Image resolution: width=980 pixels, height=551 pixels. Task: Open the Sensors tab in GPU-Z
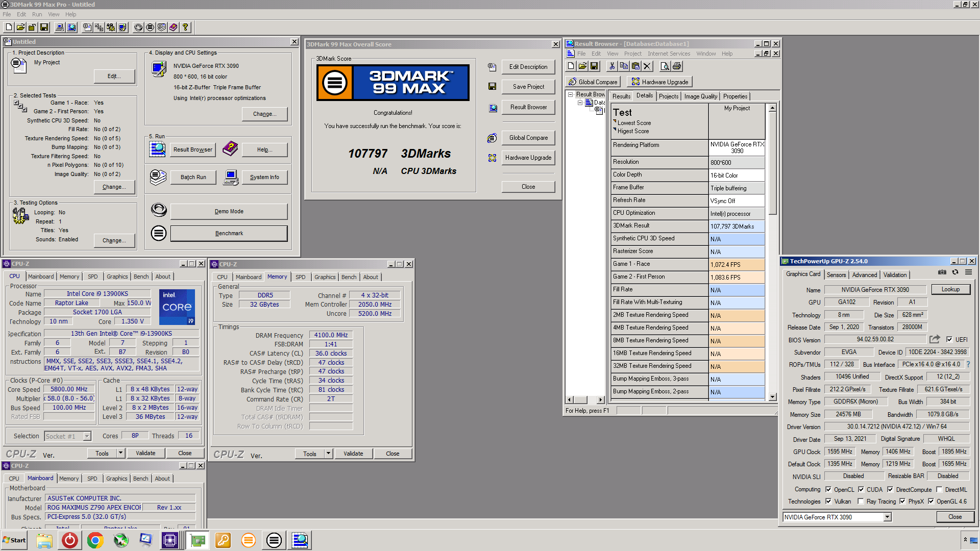pyautogui.click(x=836, y=274)
